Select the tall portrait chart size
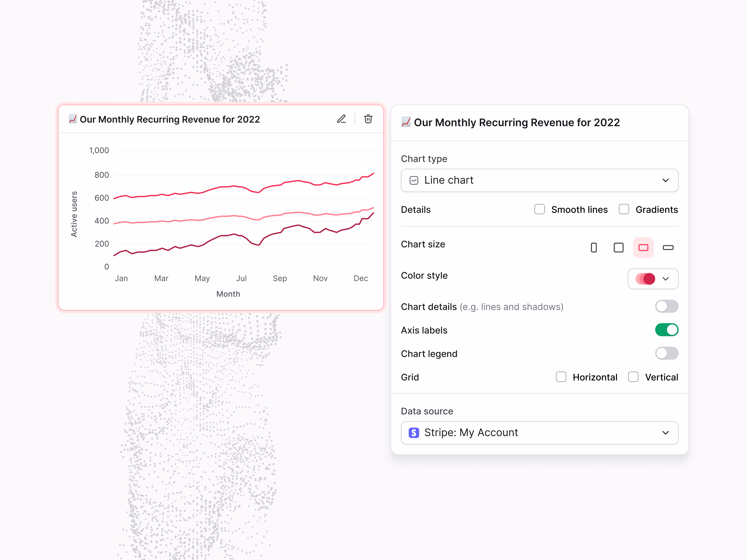 594,247
